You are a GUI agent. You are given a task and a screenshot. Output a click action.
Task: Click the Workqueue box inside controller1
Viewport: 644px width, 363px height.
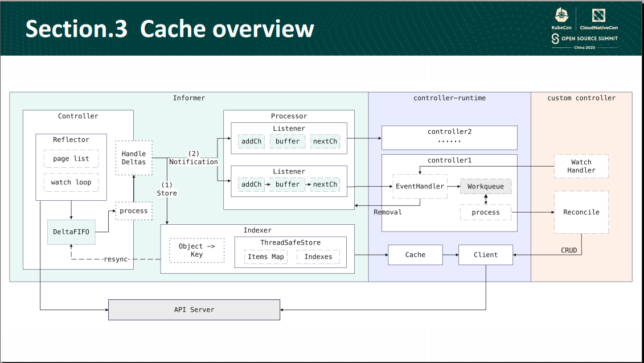click(486, 186)
